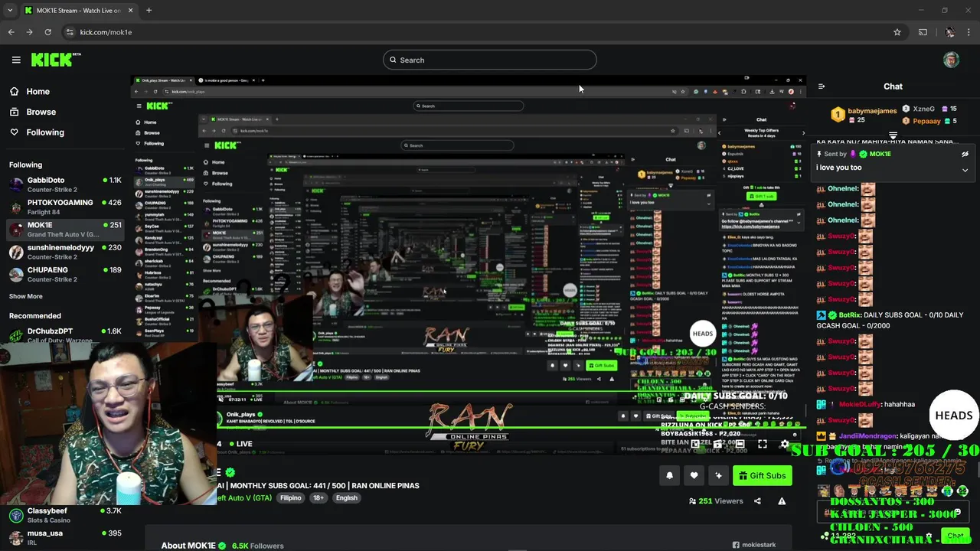
Task: Collapse the chat panel
Action: pyautogui.click(x=821, y=86)
